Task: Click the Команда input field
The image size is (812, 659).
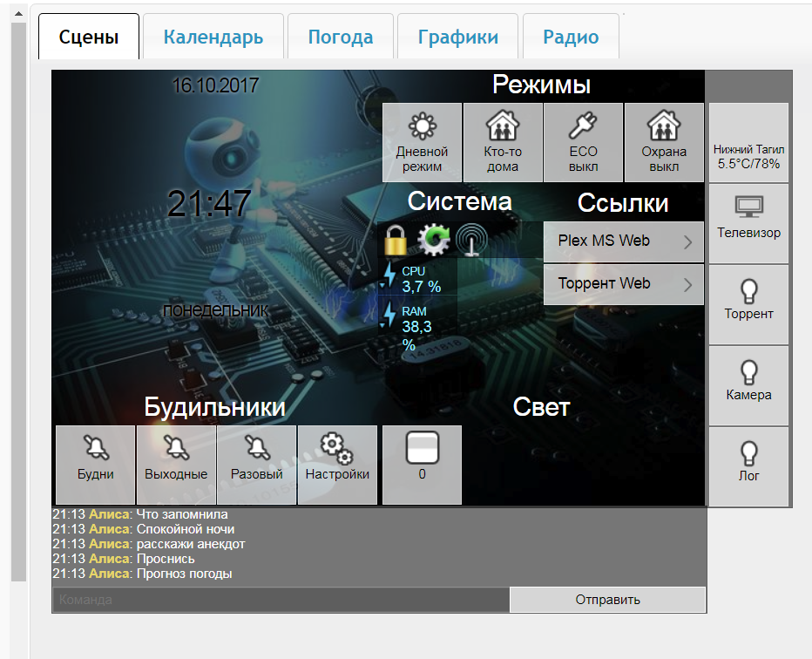Action: tap(281, 600)
